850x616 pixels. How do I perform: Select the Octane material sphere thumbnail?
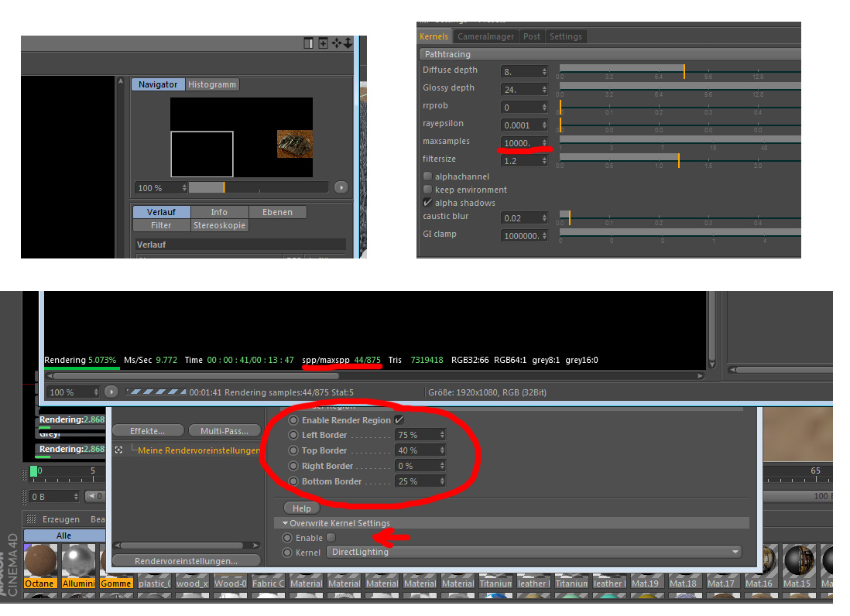tap(40, 561)
